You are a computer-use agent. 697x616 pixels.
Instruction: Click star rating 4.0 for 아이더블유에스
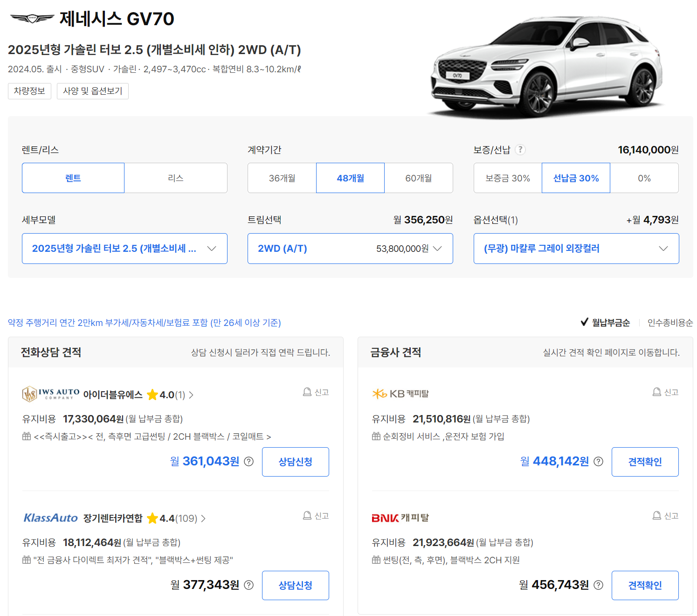166,395
